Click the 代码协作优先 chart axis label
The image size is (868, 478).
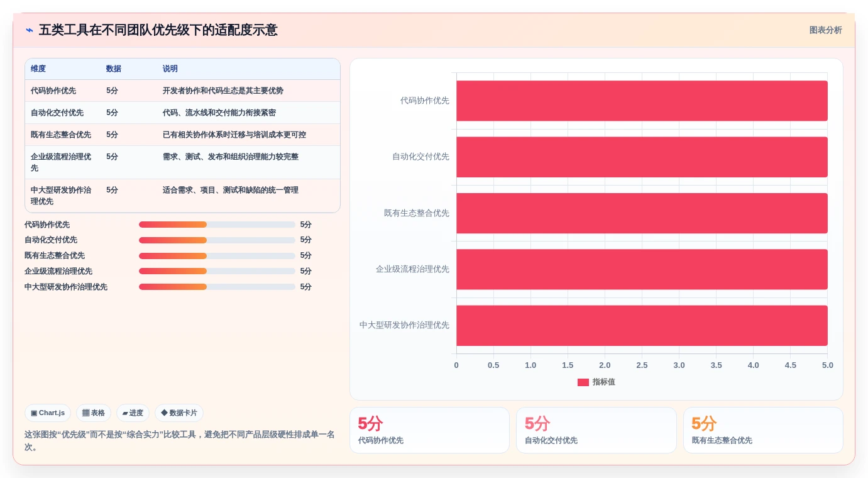coord(425,101)
